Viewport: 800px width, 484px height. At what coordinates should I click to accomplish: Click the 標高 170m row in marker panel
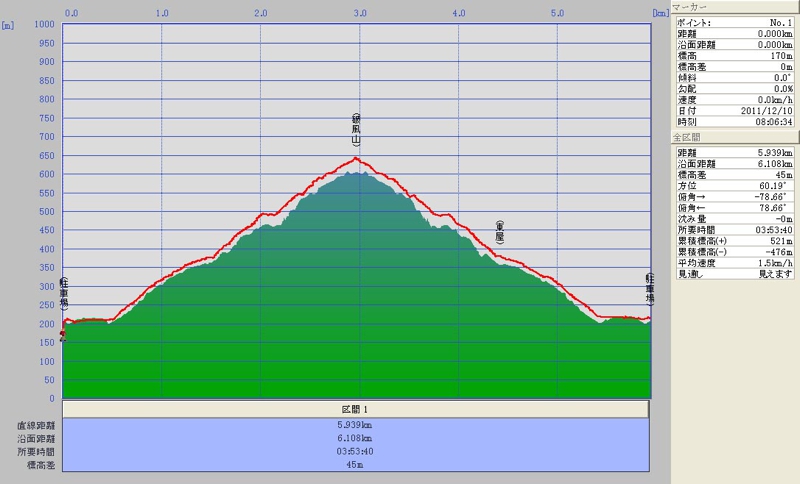734,55
